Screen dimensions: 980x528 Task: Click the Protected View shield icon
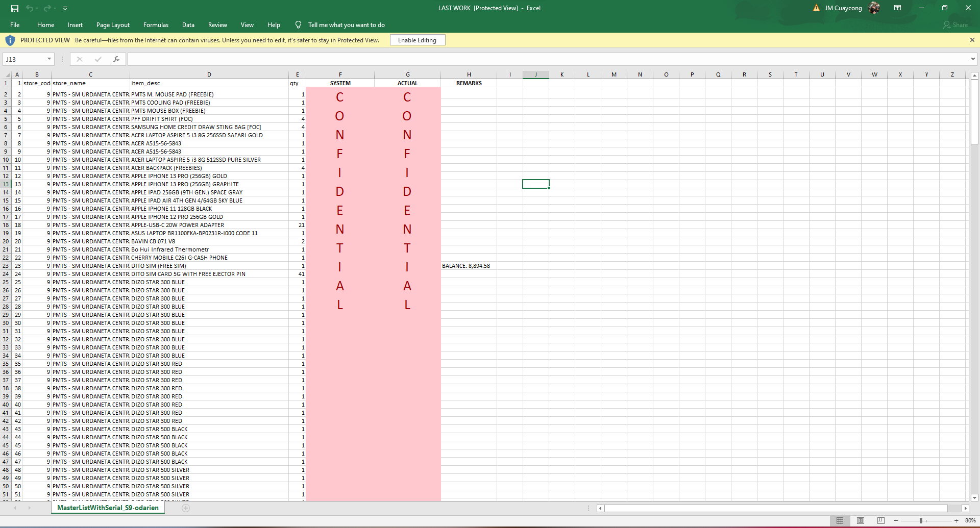(x=10, y=40)
